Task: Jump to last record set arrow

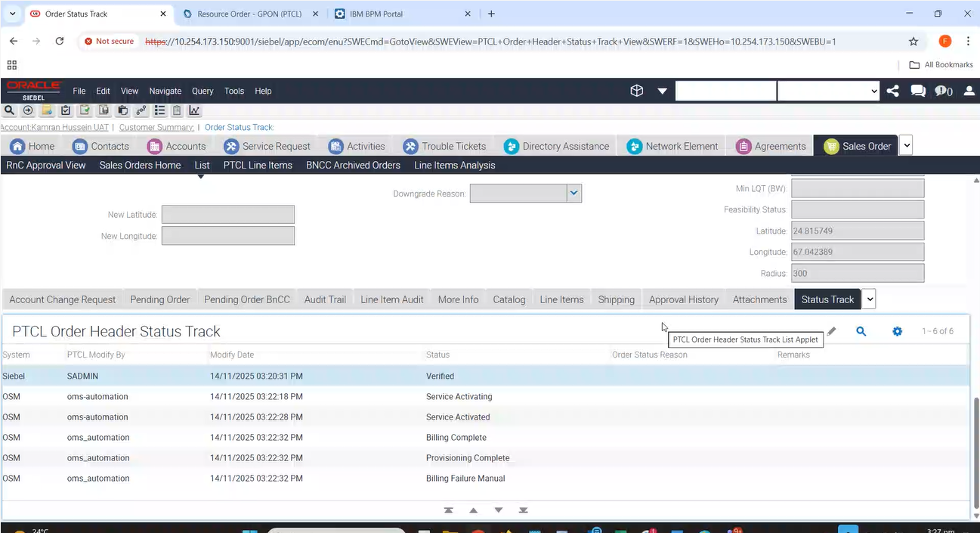Action: (x=524, y=510)
